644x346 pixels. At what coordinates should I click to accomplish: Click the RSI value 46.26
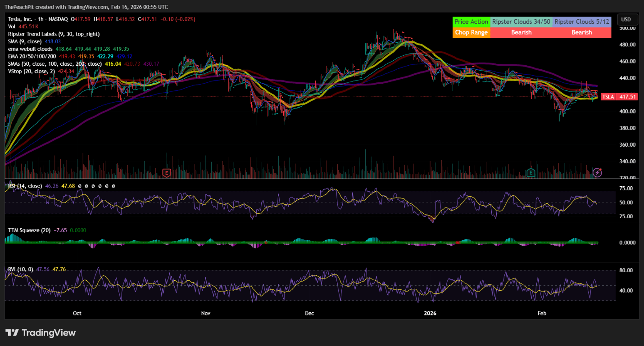point(51,186)
